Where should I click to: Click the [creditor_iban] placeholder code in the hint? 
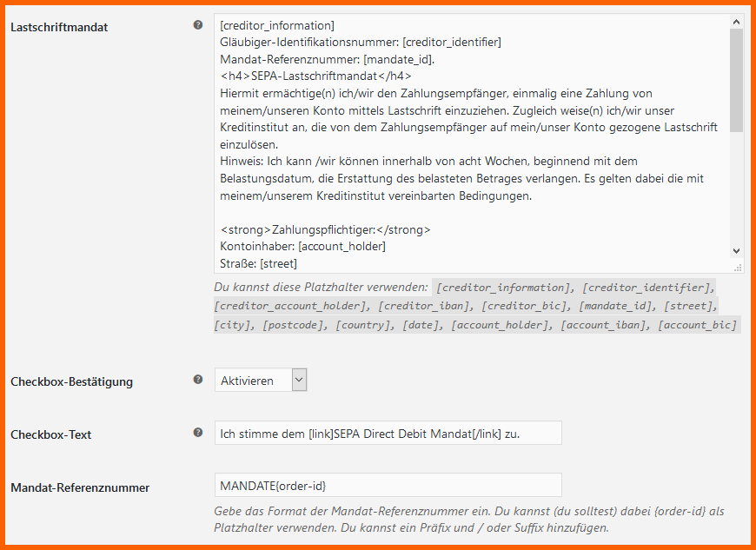point(423,306)
